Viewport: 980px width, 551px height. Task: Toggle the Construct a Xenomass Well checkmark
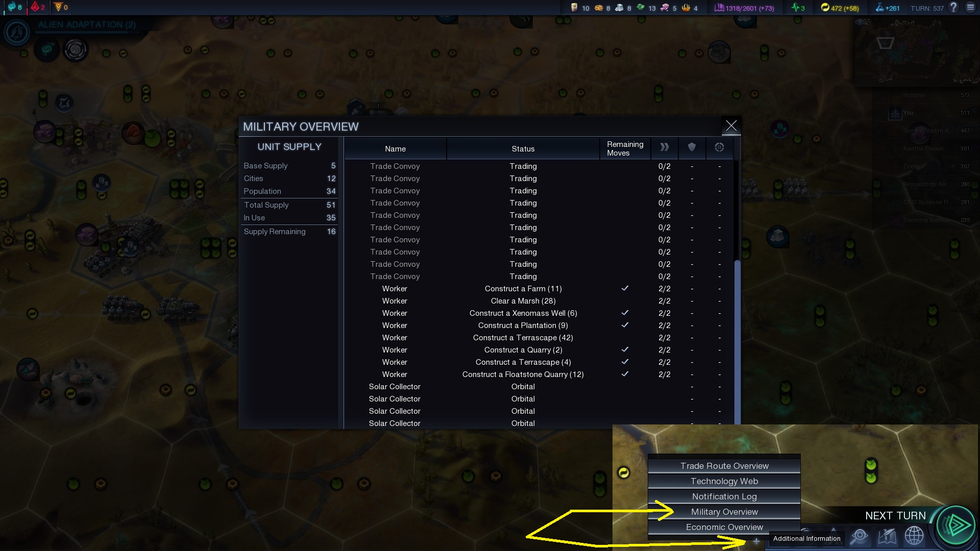click(624, 313)
